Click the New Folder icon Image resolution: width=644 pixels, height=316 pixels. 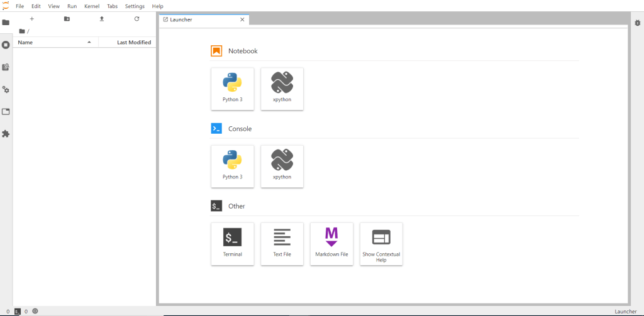coord(67,19)
